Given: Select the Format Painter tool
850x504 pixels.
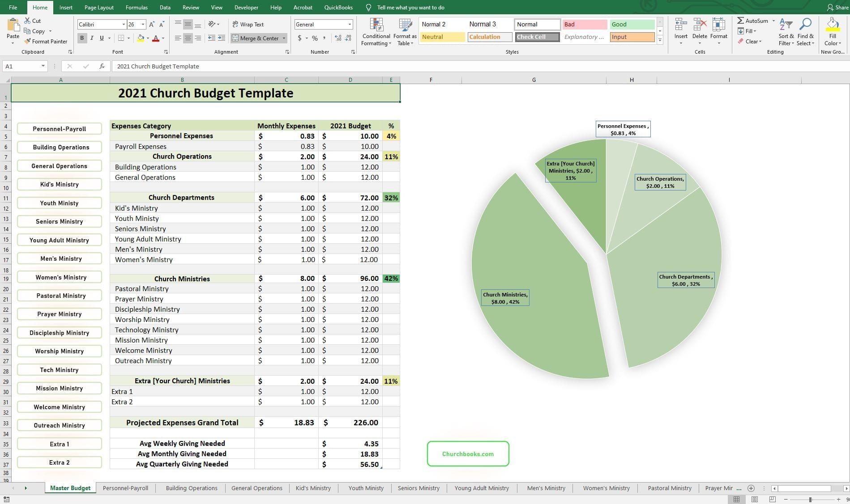Looking at the screenshot, I should (46, 41).
